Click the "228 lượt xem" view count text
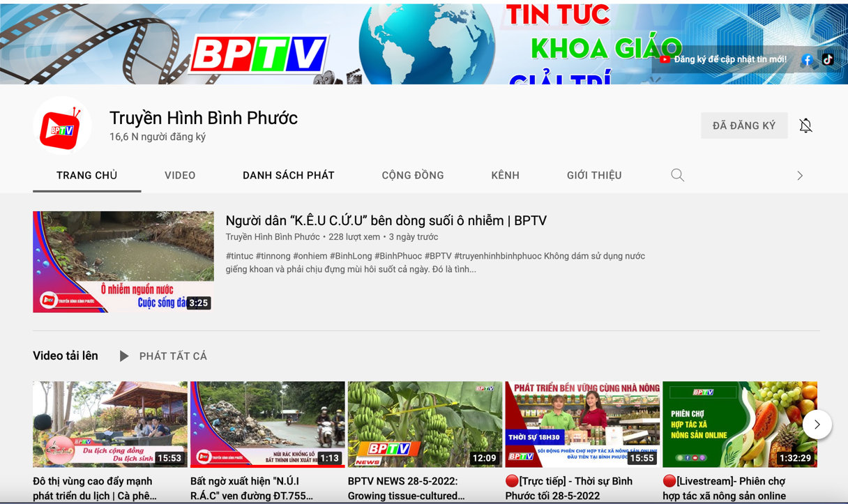This screenshot has width=848, height=504. pyautogui.click(x=354, y=237)
